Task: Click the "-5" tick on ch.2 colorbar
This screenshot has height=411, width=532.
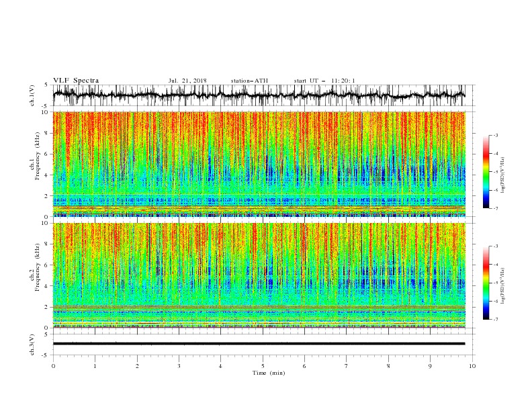Action: (495, 283)
